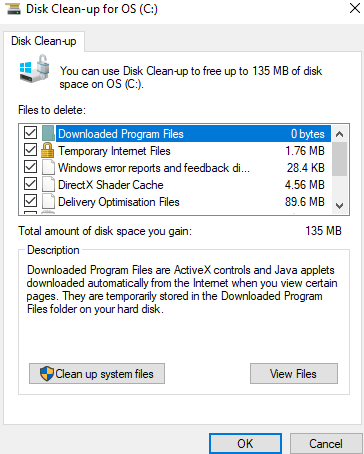Dismiss the dialog with Cancel
The image size is (364, 454).
click(326, 444)
